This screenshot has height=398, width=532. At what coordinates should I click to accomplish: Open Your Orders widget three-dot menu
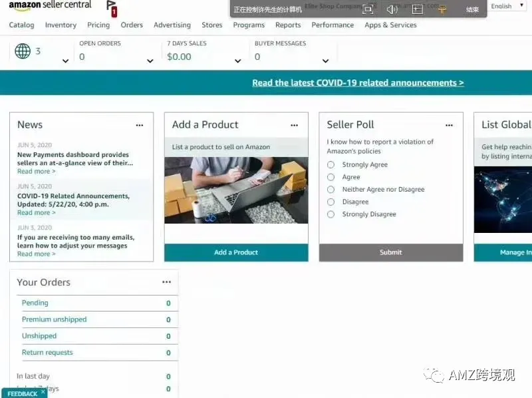pyautogui.click(x=166, y=282)
